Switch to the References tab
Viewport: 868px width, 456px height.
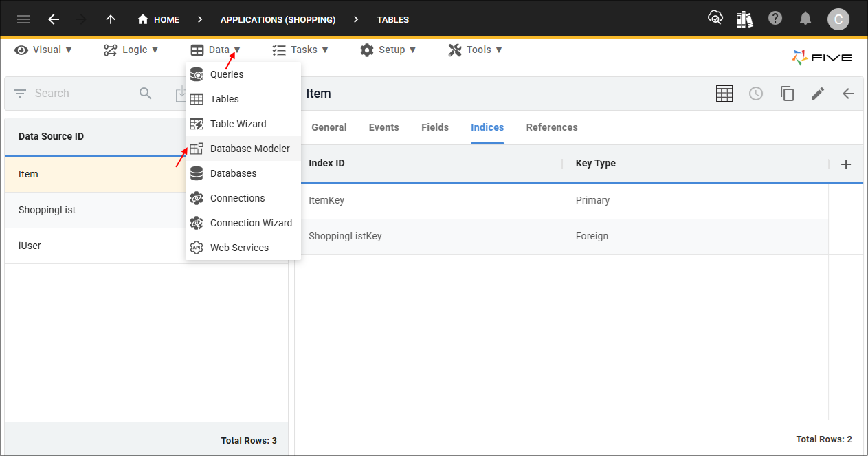tap(551, 127)
